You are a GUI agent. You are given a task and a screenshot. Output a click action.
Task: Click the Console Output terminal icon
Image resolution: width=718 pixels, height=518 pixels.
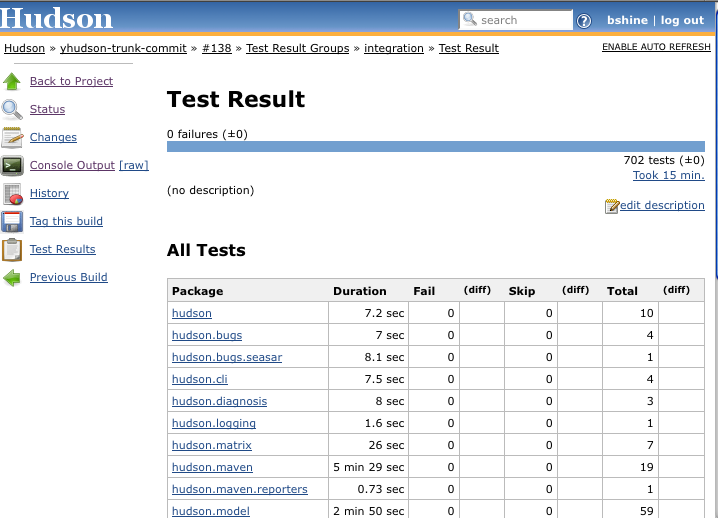coord(12,165)
